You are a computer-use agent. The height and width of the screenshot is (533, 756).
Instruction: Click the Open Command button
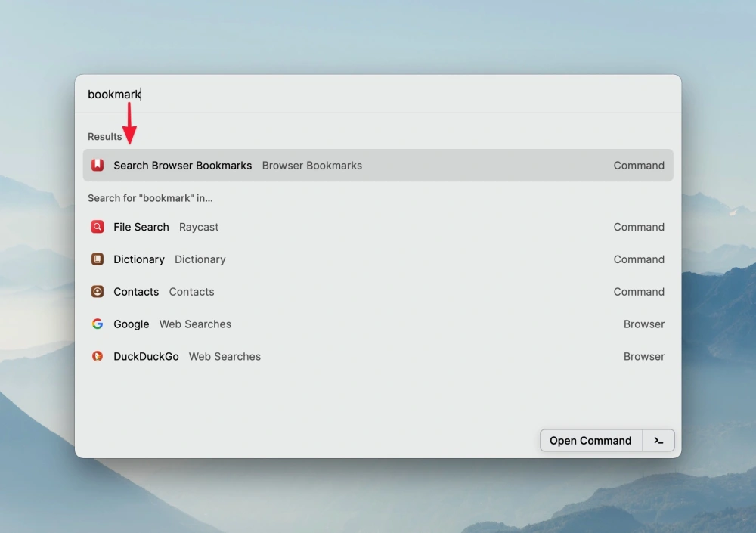pyautogui.click(x=590, y=441)
